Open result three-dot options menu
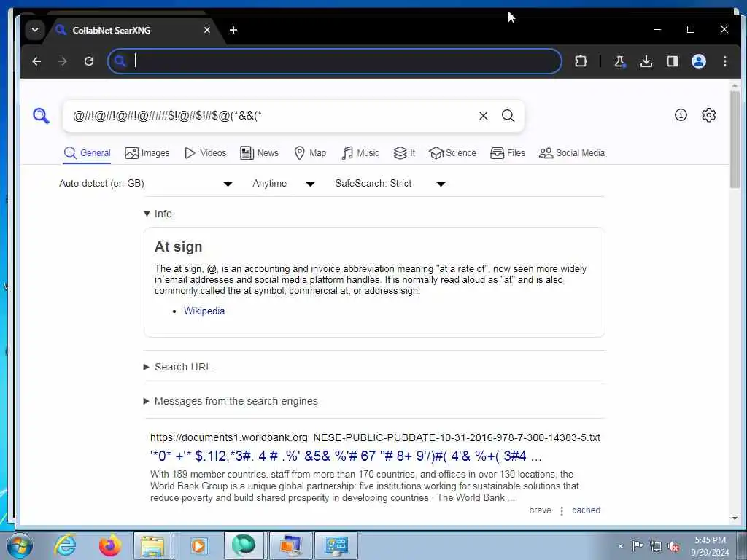 (x=562, y=510)
